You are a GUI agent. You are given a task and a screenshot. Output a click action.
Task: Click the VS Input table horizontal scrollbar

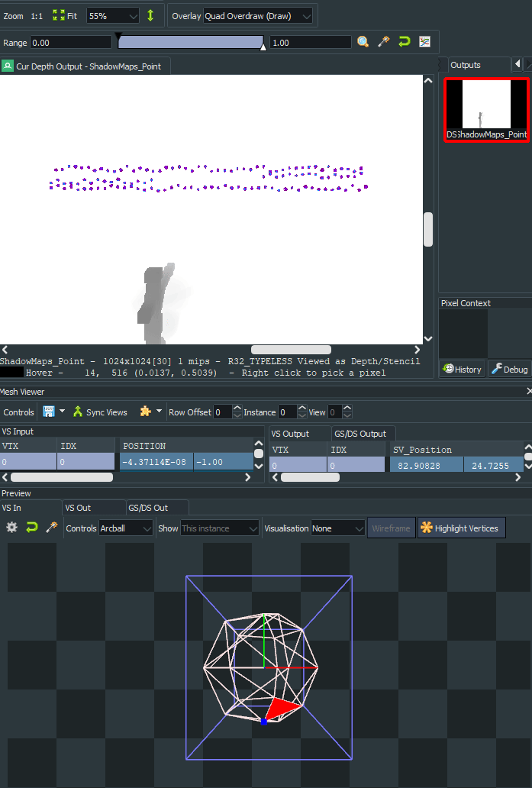click(x=61, y=477)
